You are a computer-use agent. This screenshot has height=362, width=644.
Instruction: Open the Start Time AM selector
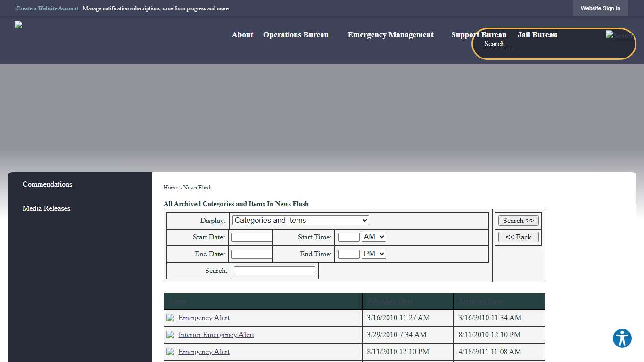click(373, 237)
